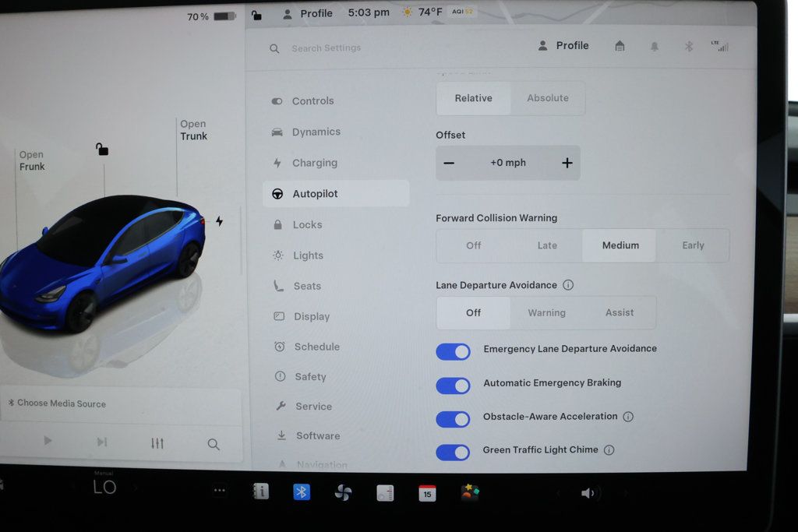Set Lane Departure Avoidance to Assist
798x532 pixels.
(x=620, y=313)
